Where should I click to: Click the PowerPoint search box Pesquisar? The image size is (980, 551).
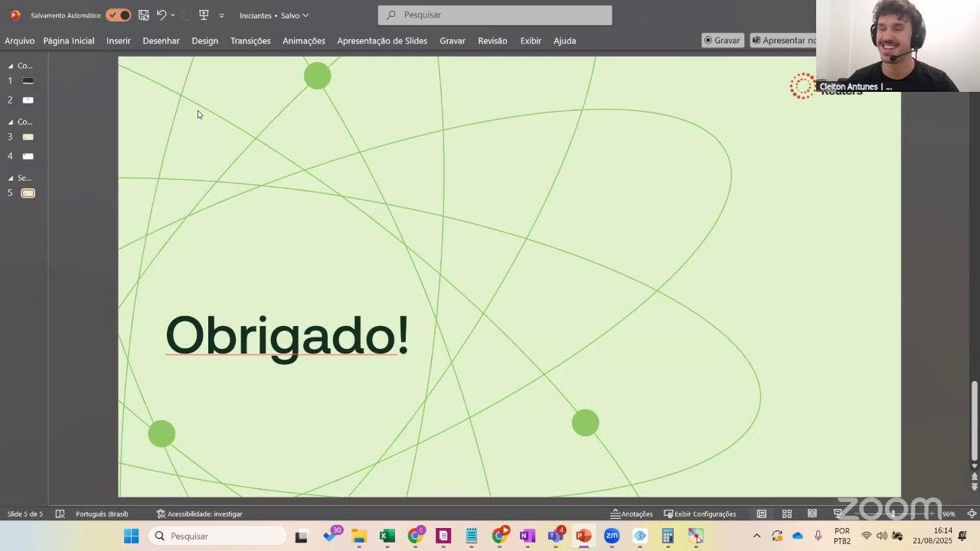[x=495, y=15]
